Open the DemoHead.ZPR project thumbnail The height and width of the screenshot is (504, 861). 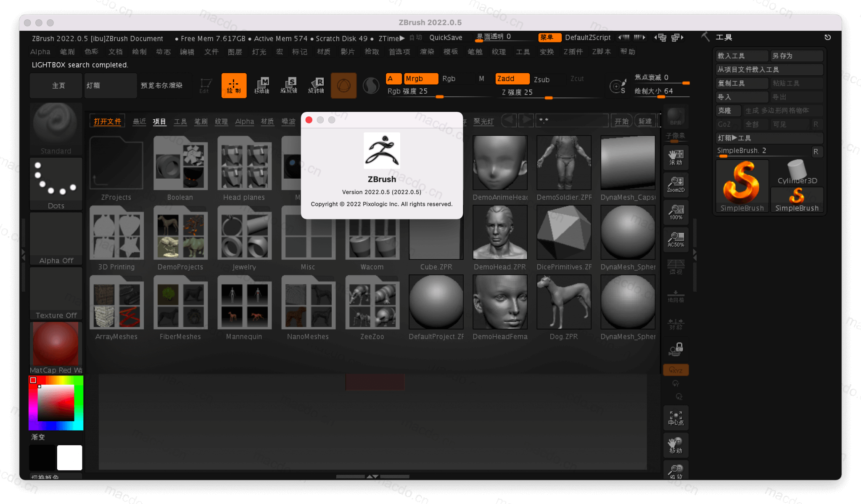(499, 232)
